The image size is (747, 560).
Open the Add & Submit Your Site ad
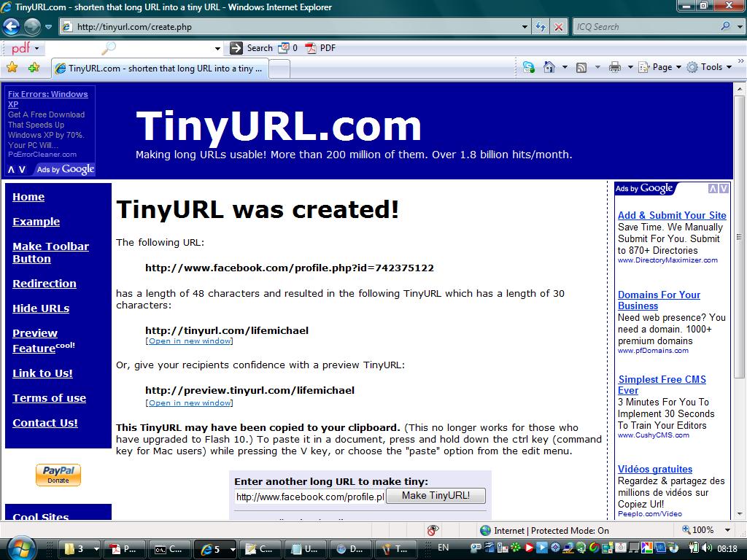pyautogui.click(x=672, y=215)
